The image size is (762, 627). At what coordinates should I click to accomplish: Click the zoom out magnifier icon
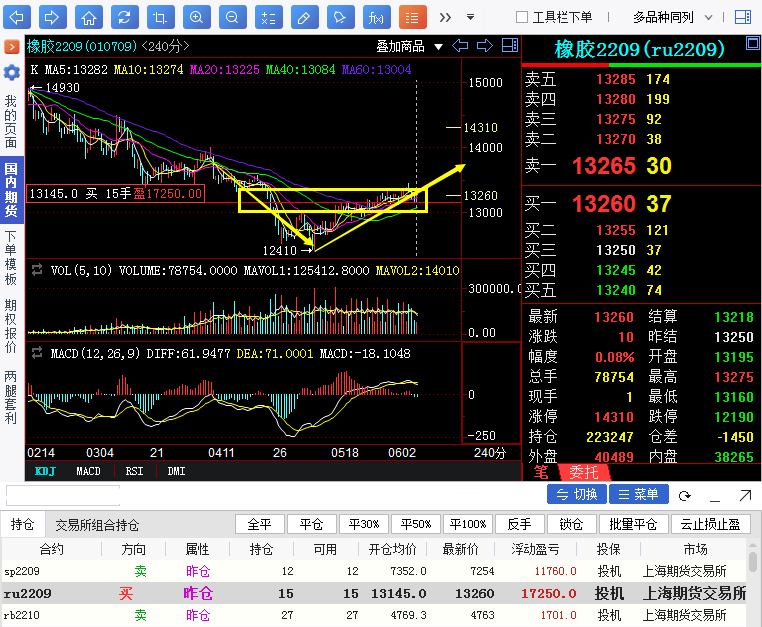232,17
